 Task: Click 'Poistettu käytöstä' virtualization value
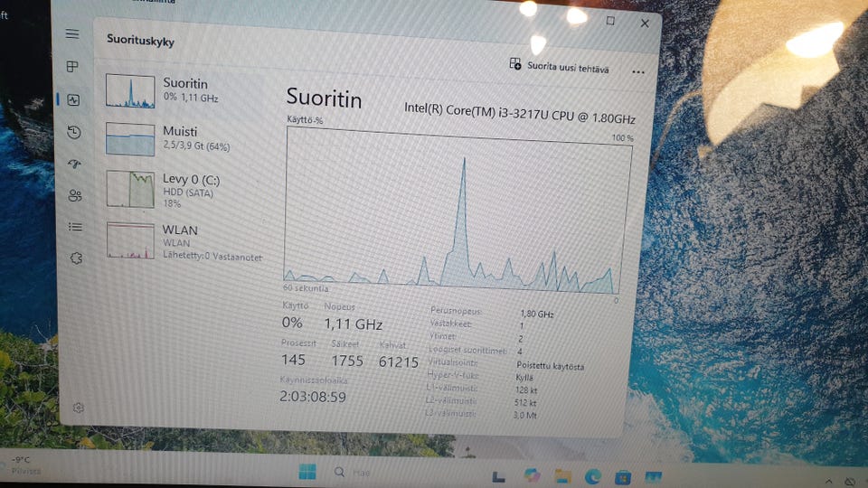[550, 366]
